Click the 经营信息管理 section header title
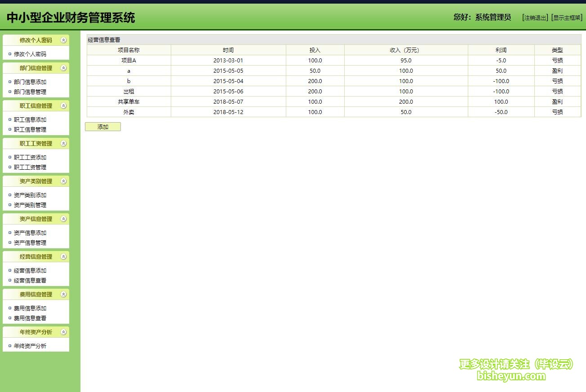Viewport: 586px width, 392px height. click(x=36, y=257)
